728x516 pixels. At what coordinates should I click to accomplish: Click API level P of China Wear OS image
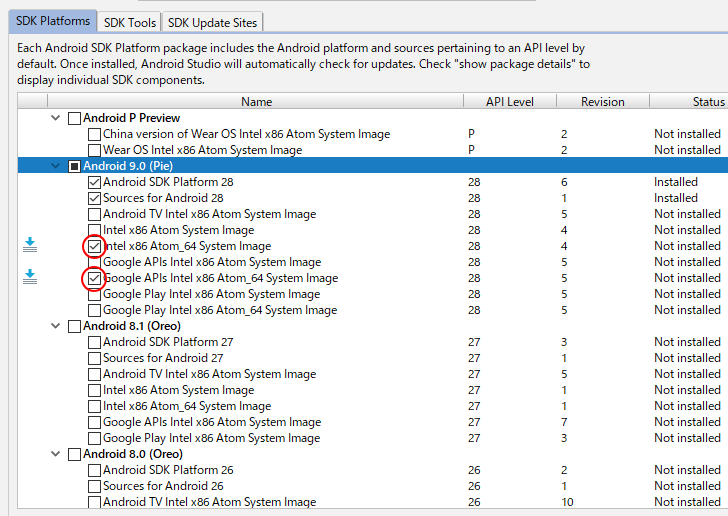471,134
